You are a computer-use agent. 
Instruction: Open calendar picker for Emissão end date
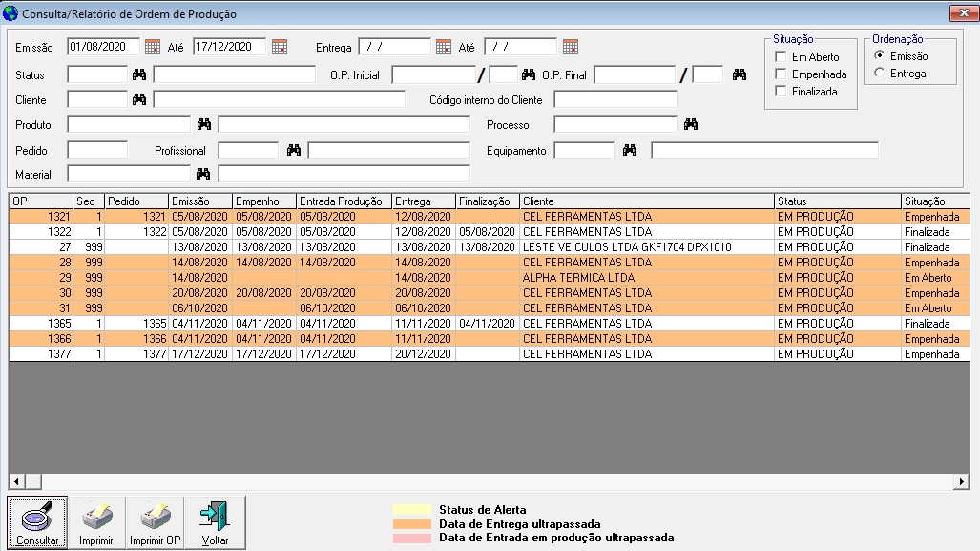pyautogui.click(x=279, y=47)
